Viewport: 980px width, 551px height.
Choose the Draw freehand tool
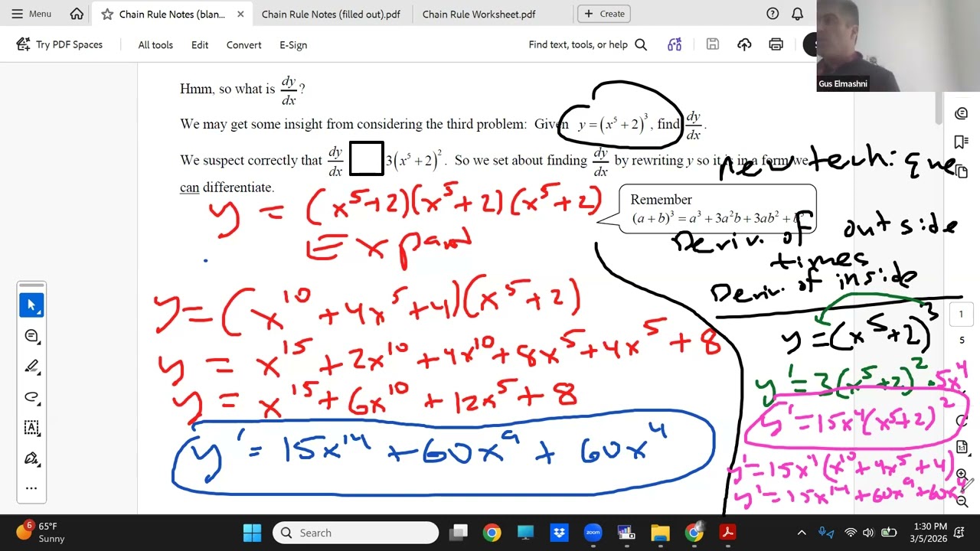click(31, 396)
